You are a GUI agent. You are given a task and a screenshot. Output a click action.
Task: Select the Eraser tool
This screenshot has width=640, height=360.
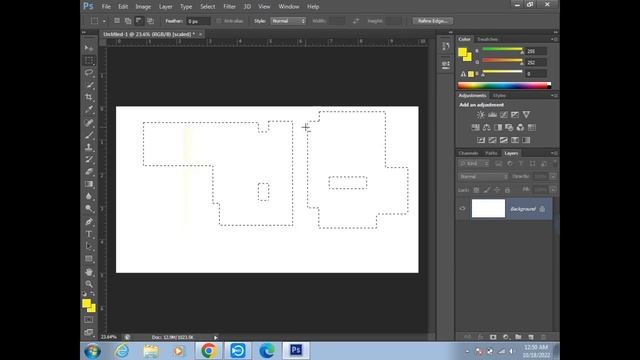(x=89, y=171)
